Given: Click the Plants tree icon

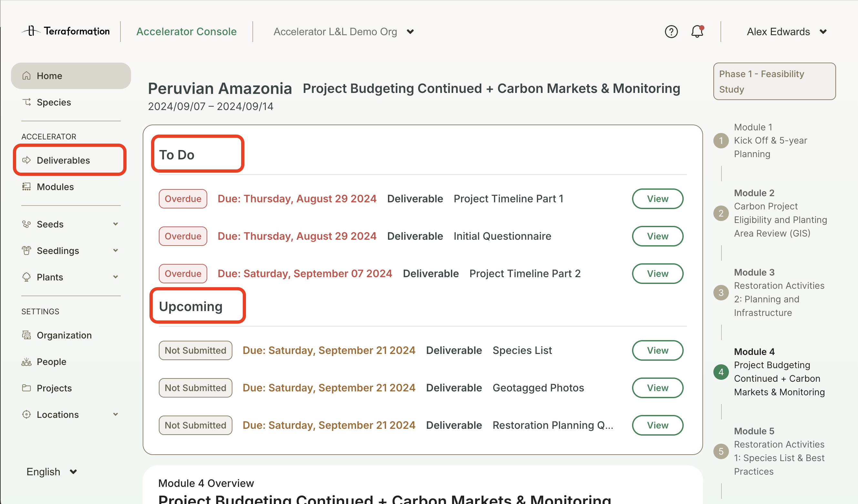Looking at the screenshot, I should (26, 277).
